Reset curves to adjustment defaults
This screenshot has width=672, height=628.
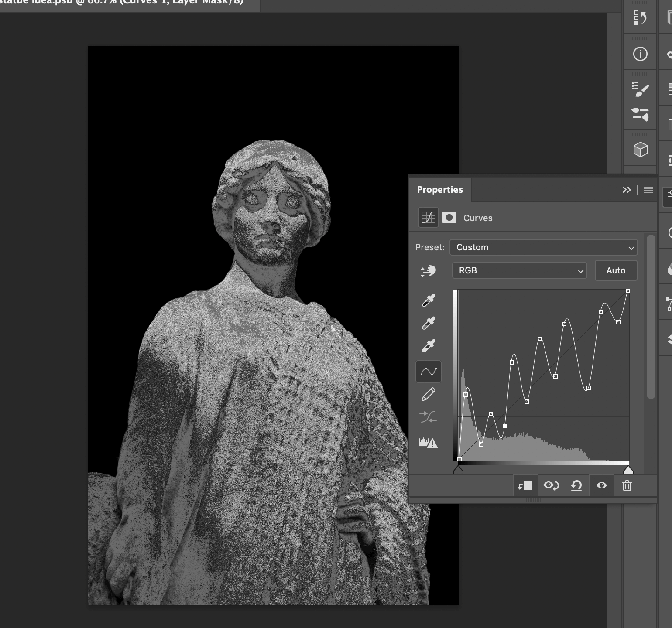[x=576, y=485]
